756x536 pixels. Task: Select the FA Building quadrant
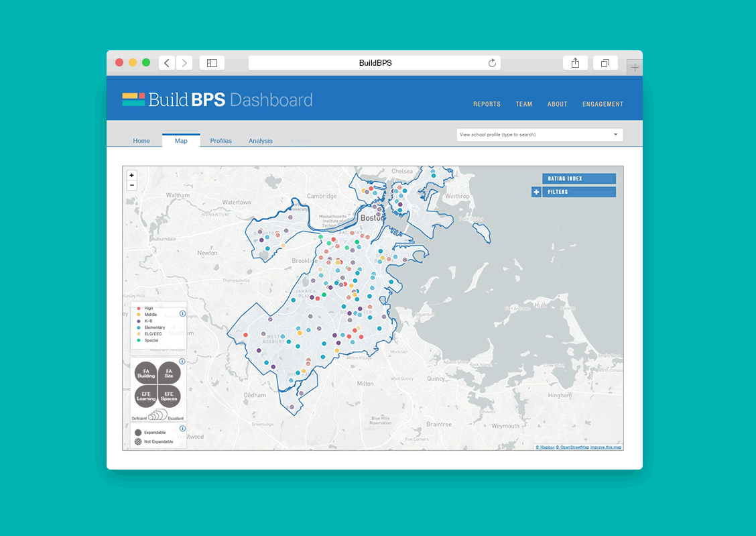146,373
